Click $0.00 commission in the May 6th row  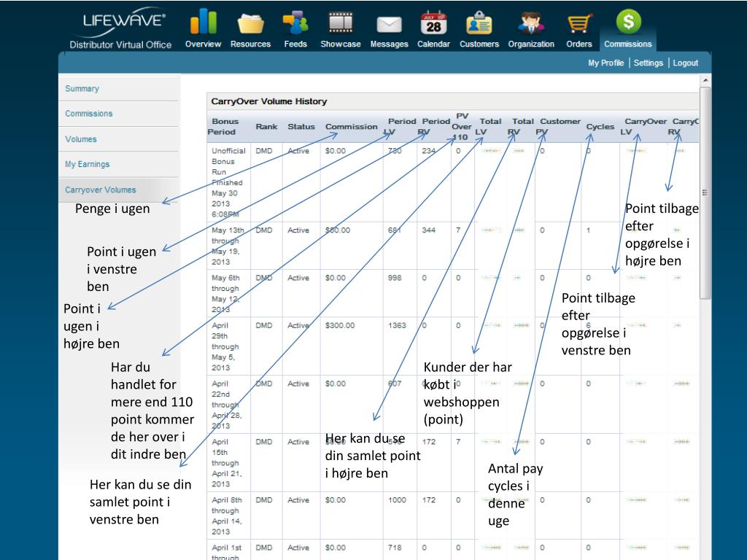coord(336,278)
